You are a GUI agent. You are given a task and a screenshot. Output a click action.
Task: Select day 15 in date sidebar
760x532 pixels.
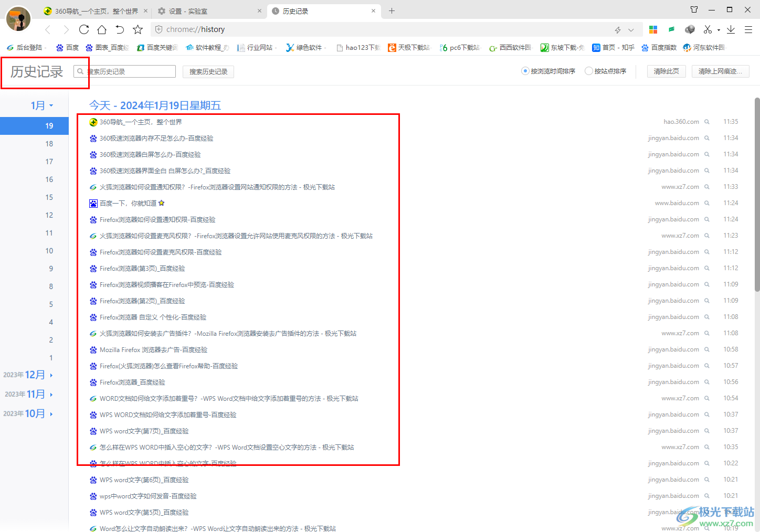[x=49, y=197]
